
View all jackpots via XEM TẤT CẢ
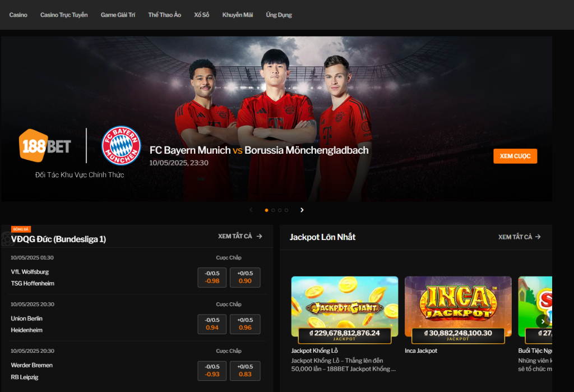click(520, 237)
